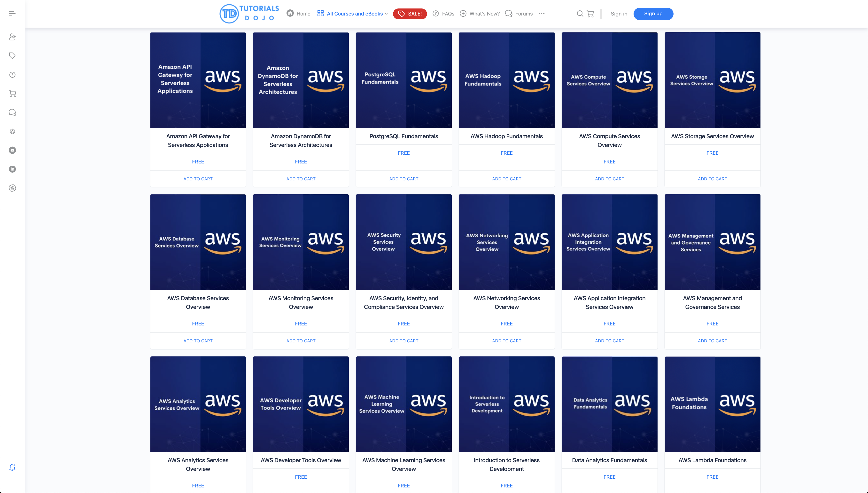Viewport: 868px width, 493px height.
Task: Click the notification bell icon at bottom sidebar
Action: [x=13, y=467]
